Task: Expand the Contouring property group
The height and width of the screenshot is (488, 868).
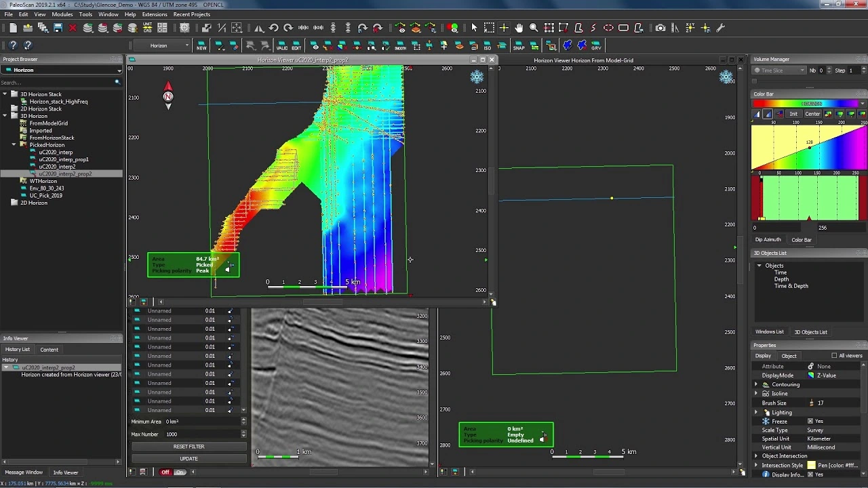Action: pyautogui.click(x=756, y=384)
